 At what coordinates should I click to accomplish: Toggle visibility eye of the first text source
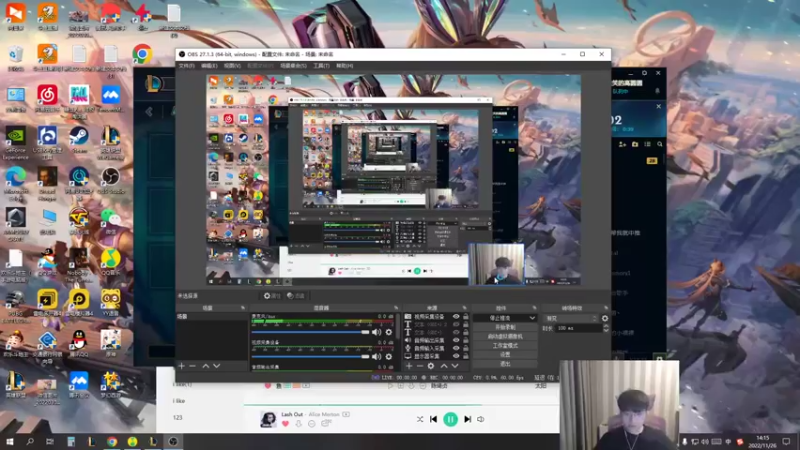[456, 324]
